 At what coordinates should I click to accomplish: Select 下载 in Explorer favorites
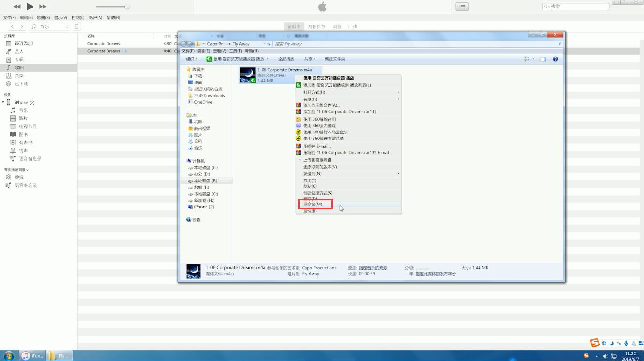(198, 76)
